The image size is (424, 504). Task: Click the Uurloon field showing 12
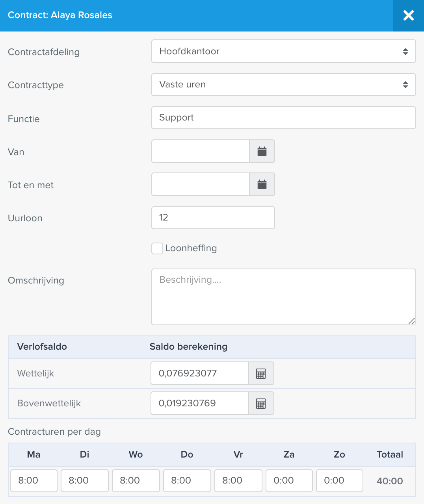[213, 218]
